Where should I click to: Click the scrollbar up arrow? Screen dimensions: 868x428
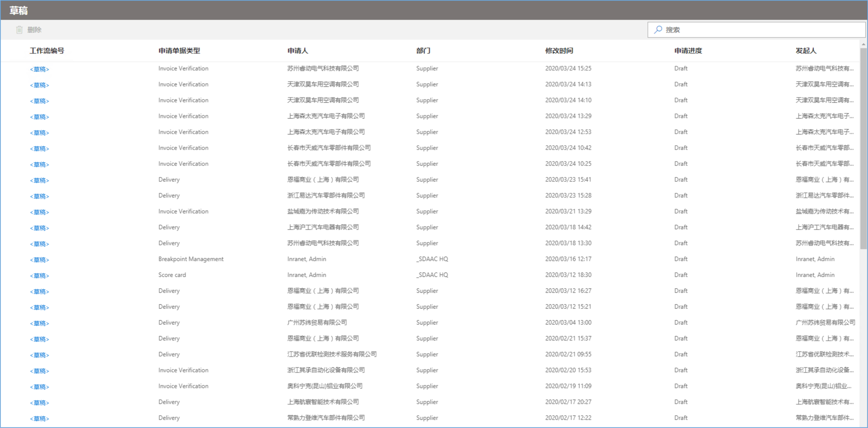[x=863, y=44]
